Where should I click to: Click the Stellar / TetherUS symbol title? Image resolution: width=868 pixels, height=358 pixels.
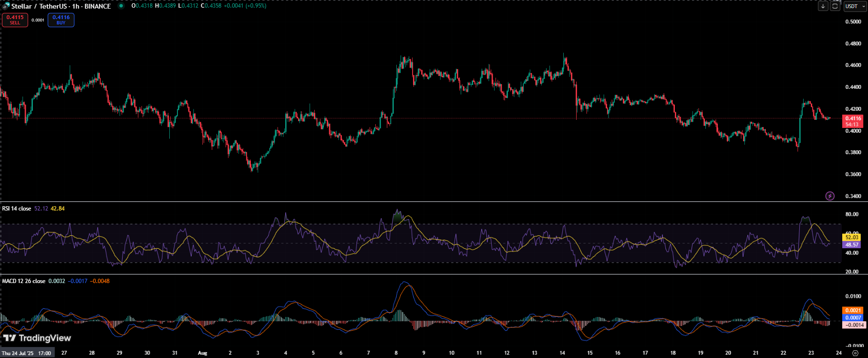tap(61, 6)
